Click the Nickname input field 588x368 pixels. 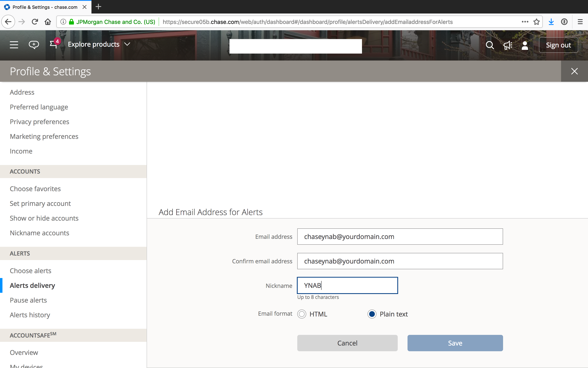(x=347, y=285)
